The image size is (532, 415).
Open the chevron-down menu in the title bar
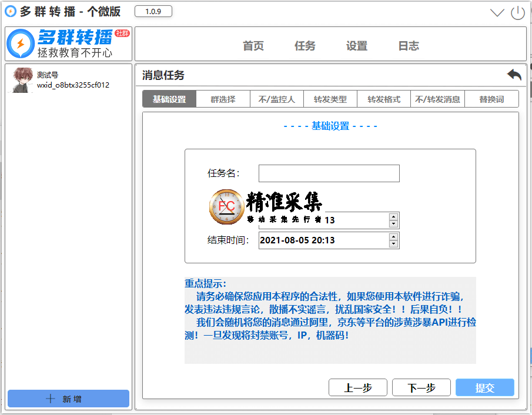497,13
